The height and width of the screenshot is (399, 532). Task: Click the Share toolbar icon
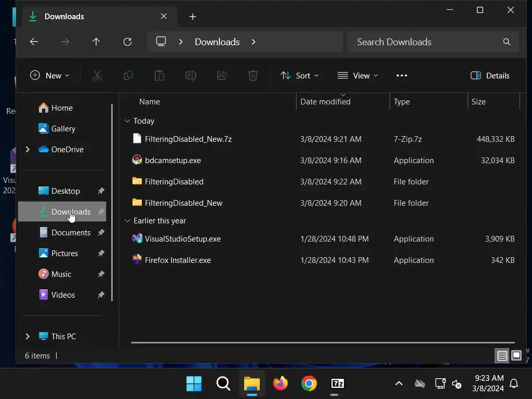[222, 75]
